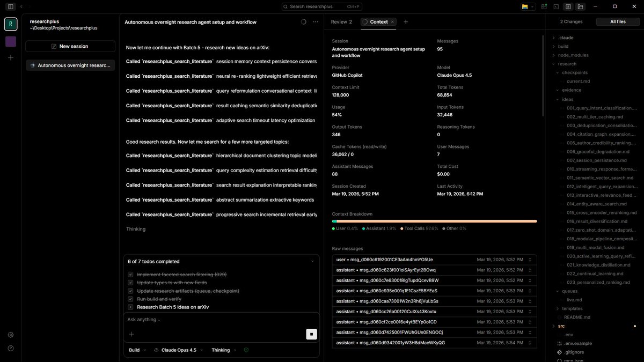Expand raw message msg_d060c6192001CE3aAm4hmYO5Ue
644x362 pixels.
pos(434,260)
